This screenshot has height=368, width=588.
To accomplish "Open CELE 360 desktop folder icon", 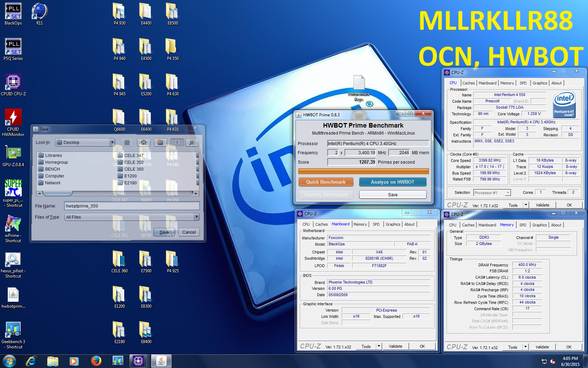I will click(x=119, y=262).
